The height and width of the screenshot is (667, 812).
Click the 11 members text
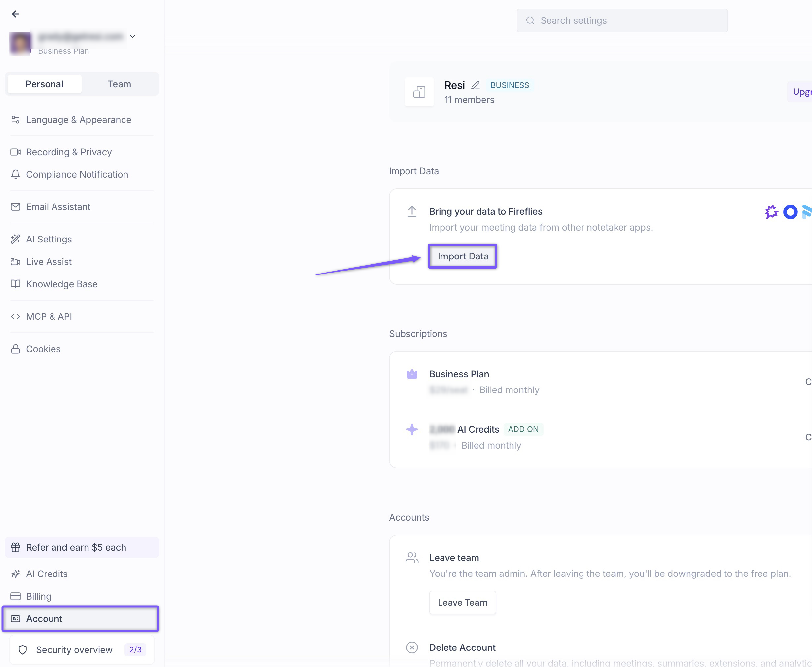tap(469, 100)
